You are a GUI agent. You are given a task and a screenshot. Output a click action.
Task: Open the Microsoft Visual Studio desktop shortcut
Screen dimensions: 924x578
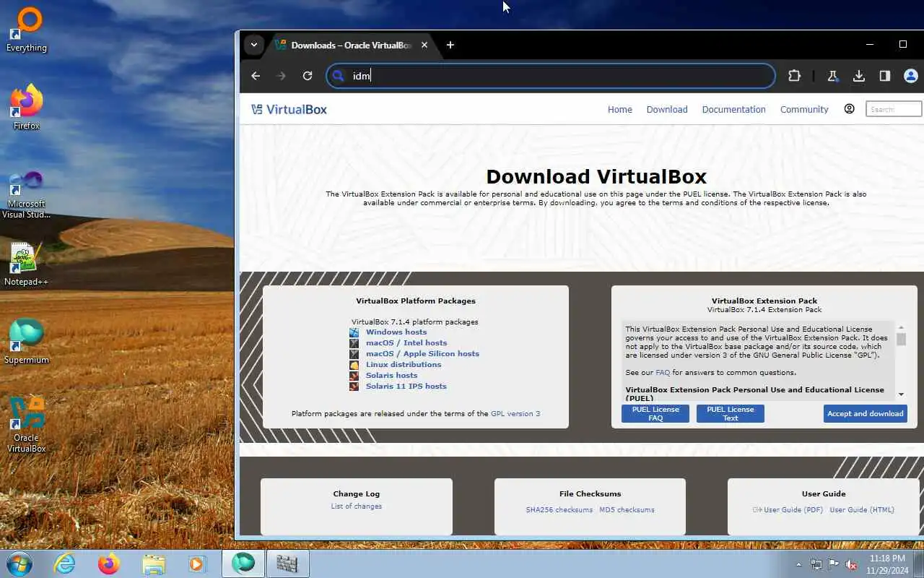click(x=27, y=194)
